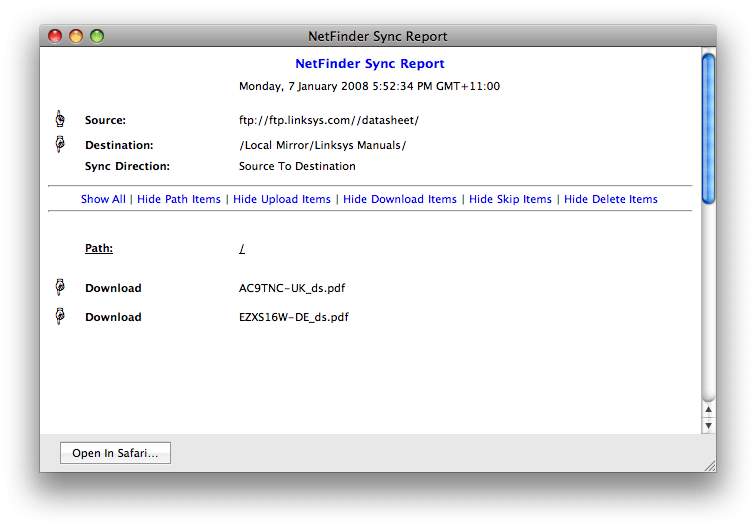The height and width of the screenshot is (527, 756).
Task: Click the window resize grip corner
Action: coord(709,465)
